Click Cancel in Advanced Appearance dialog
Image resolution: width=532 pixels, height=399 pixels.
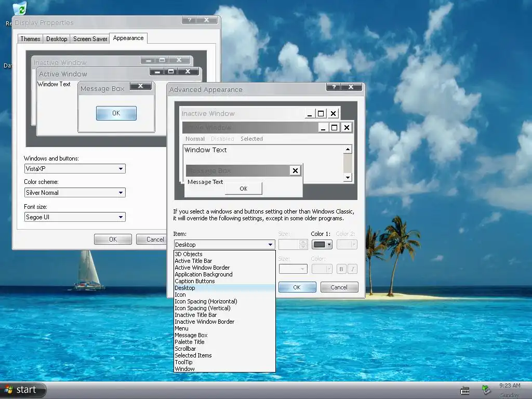[339, 287]
